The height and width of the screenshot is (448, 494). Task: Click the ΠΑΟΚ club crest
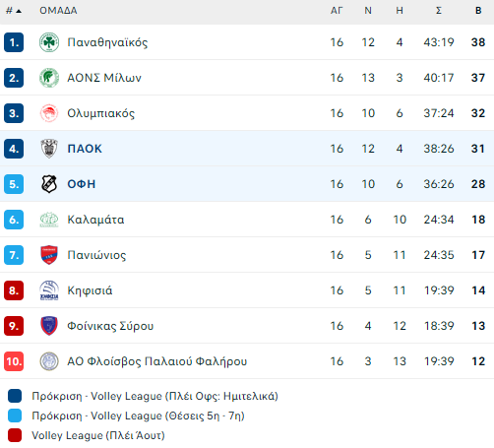[49, 149]
